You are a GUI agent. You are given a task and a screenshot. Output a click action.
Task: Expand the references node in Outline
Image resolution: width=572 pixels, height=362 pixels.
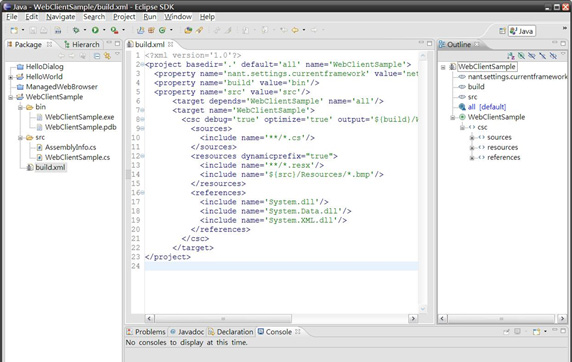[x=472, y=158]
